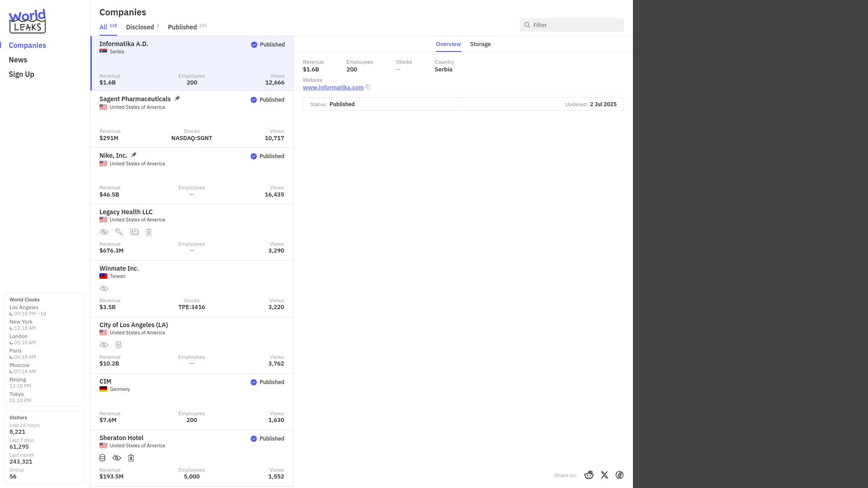Click the Serbia flag under Informatika A.D.
Viewport: 868px width, 488px height.
pos(103,52)
